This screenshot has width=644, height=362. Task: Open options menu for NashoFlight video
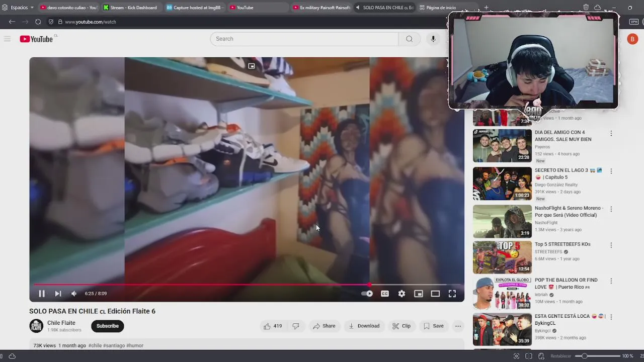pyautogui.click(x=611, y=209)
